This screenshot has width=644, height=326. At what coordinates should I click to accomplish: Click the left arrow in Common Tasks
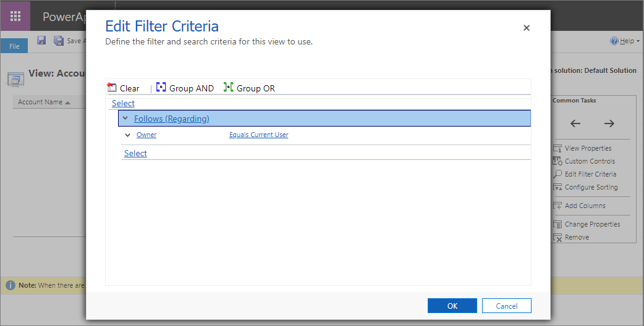coord(575,123)
